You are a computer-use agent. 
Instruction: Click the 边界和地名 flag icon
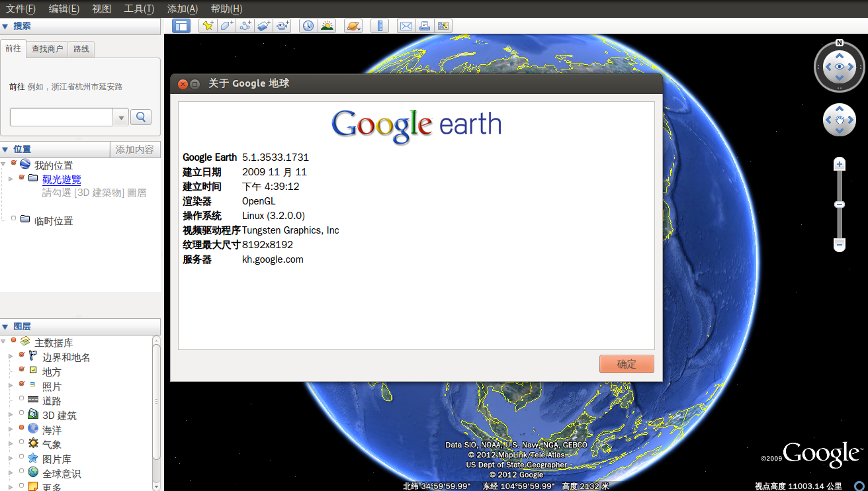tap(33, 356)
